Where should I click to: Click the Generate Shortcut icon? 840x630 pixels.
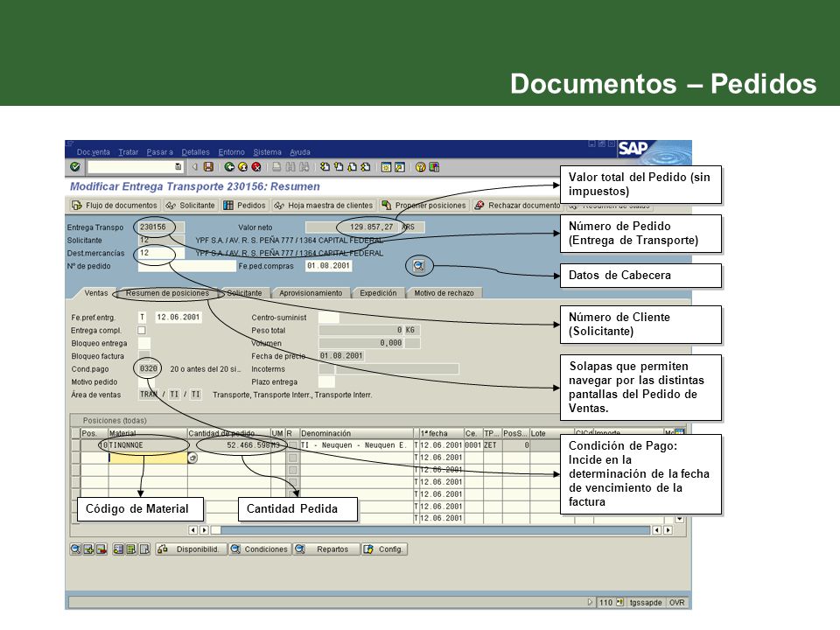(x=399, y=167)
